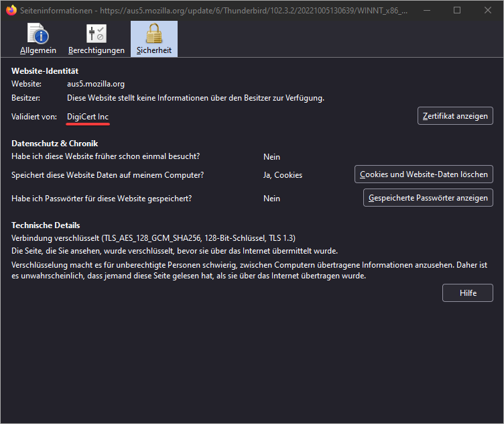Click the Speichert diese Website Daten question
The height and width of the screenshot is (424, 504).
click(108, 175)
